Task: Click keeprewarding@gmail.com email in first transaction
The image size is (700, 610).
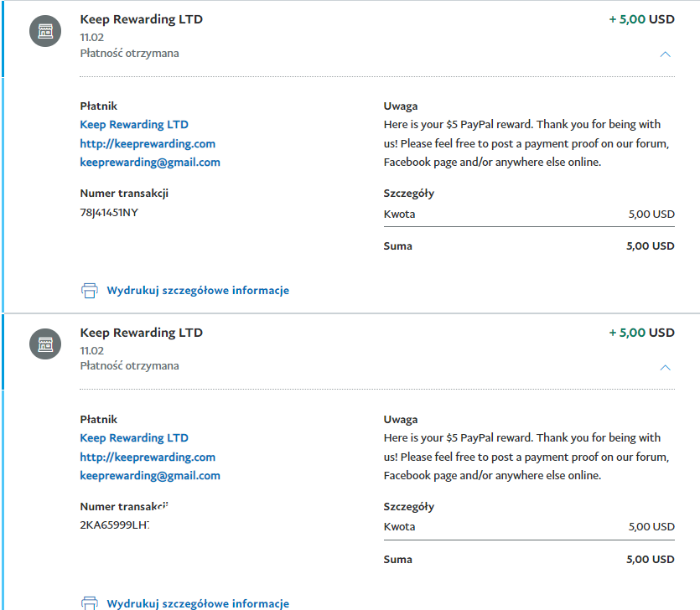Action: 150,163
